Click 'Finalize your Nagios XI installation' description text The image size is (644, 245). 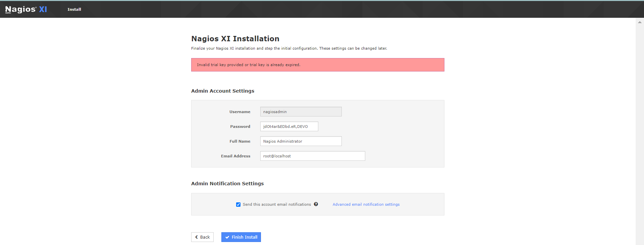click(289, 48)
